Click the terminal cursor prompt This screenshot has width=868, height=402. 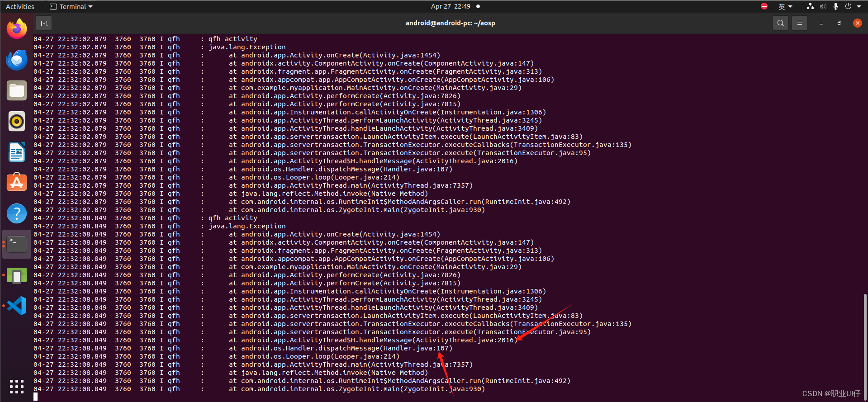point(35,397)
